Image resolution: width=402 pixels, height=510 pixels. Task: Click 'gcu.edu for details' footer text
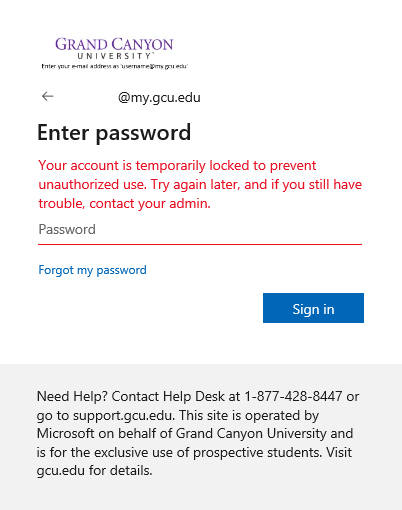(x=94, y=471)
